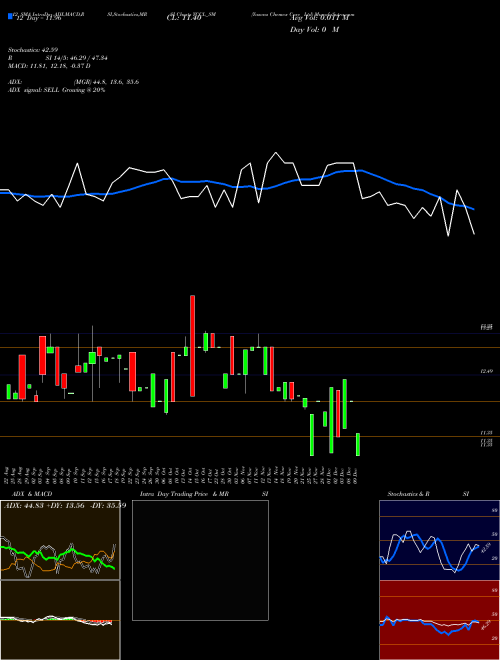Open the ADX indicator chart panel
The width and height of the screenshot is (500, 660).
click(x=60, y=540)
